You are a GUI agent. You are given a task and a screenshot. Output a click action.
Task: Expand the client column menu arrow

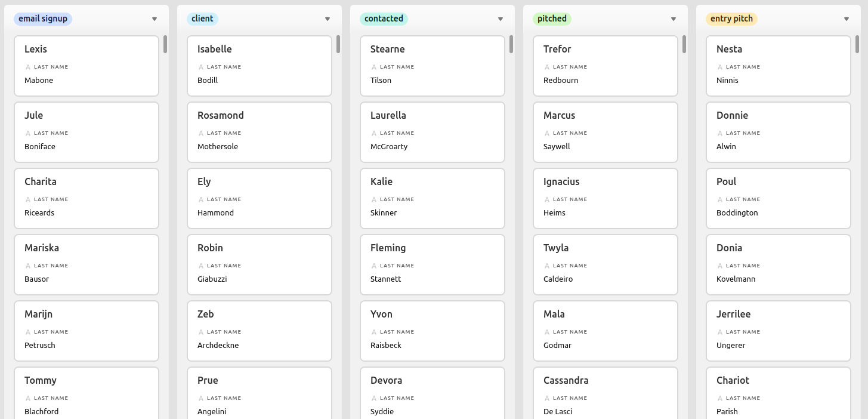point(328,19)
